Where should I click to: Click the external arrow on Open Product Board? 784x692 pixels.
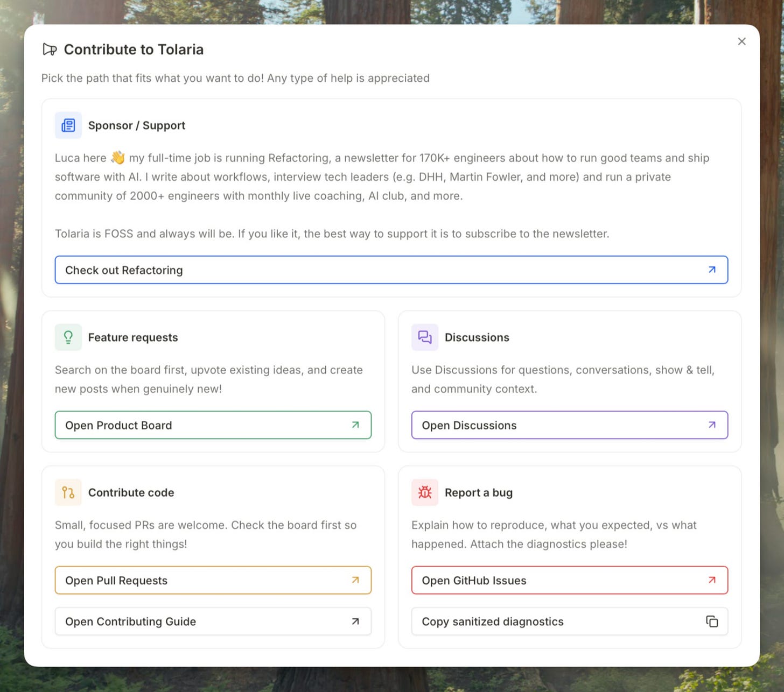pos(355,425)
